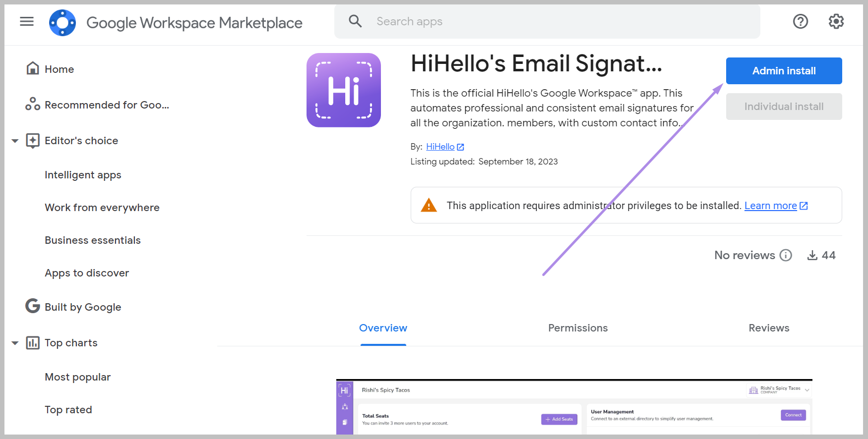Switch to the Reviews tab
The image size is (868, 439).
769,328
